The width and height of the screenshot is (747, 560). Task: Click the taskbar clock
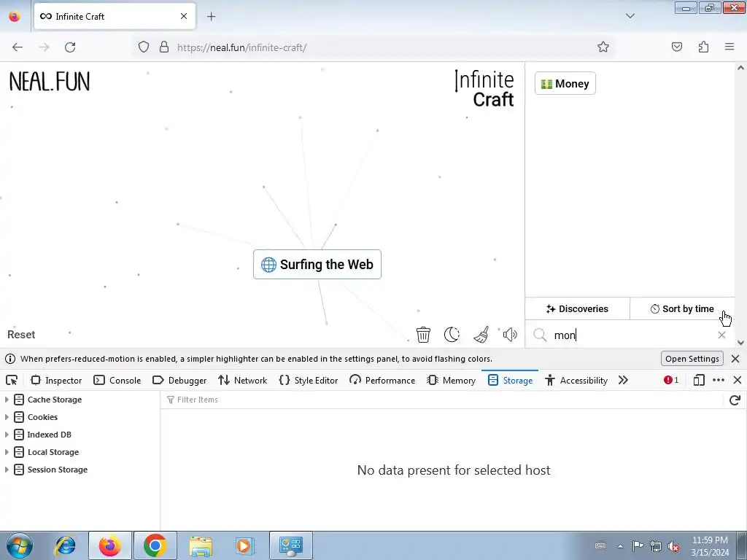[x=710, y=546]
